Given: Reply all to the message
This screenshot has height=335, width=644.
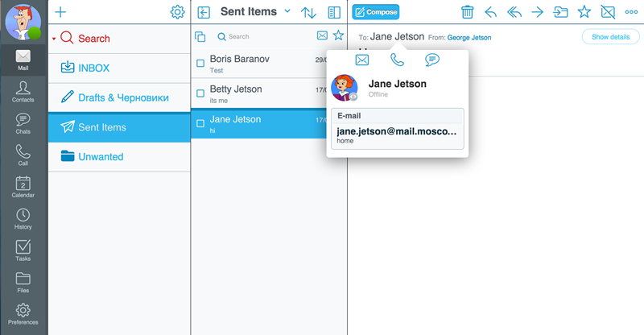Looking at the screenshot, I should pyautogui.click(x=514, y=12).
